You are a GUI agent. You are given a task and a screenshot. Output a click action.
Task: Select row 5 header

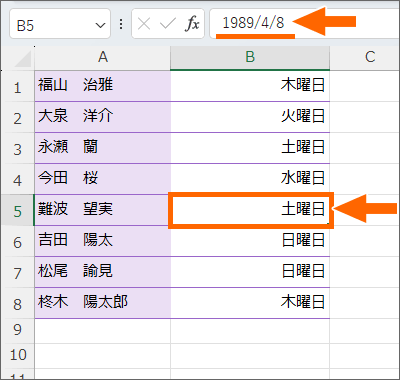[17, 210]
